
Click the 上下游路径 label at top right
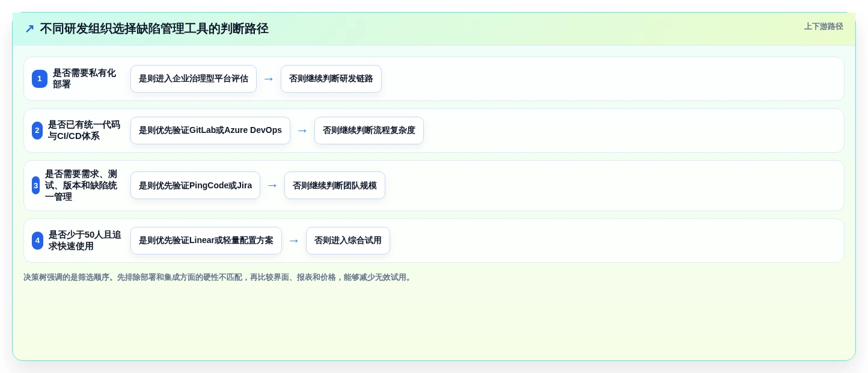coord(824,26)
